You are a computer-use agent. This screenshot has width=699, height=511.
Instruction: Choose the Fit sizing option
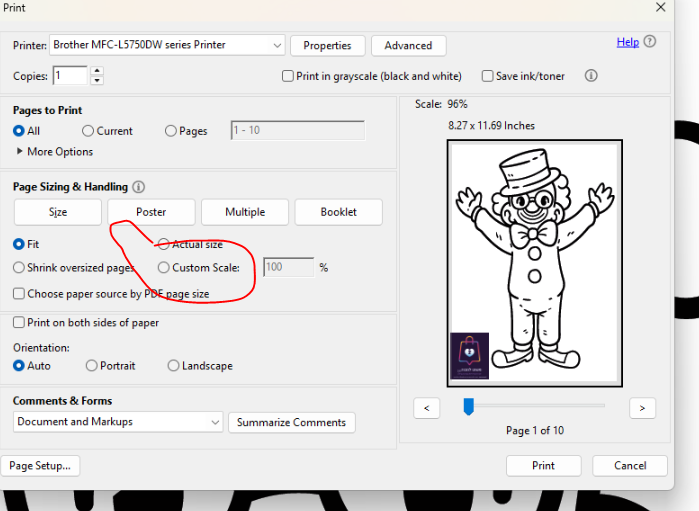19,244
